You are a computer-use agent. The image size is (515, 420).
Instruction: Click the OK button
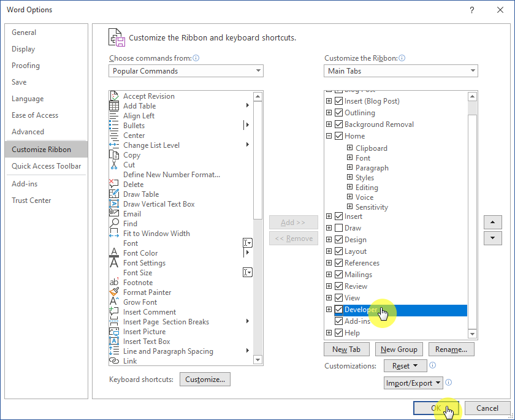(436, 408)
